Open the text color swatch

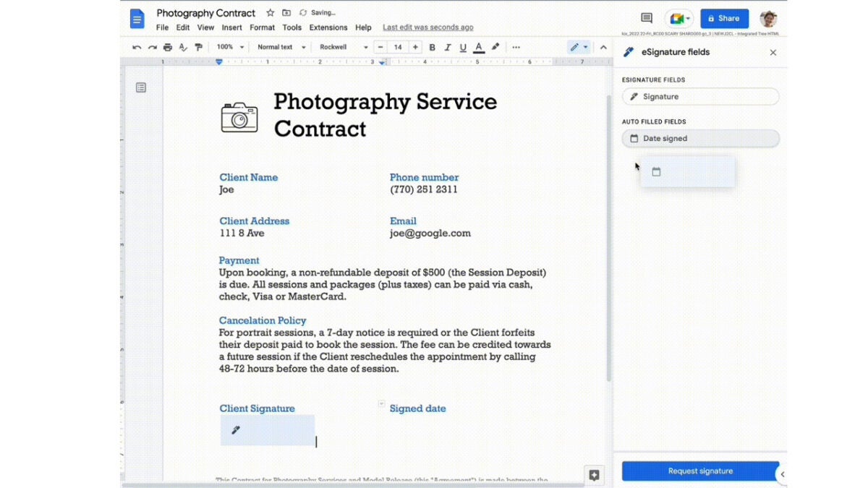point(478,46)
